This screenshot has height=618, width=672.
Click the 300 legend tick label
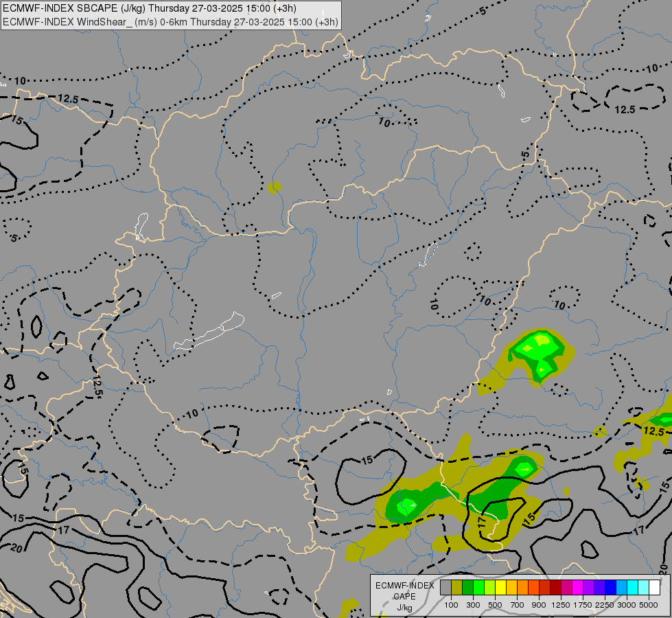[473, 605]
